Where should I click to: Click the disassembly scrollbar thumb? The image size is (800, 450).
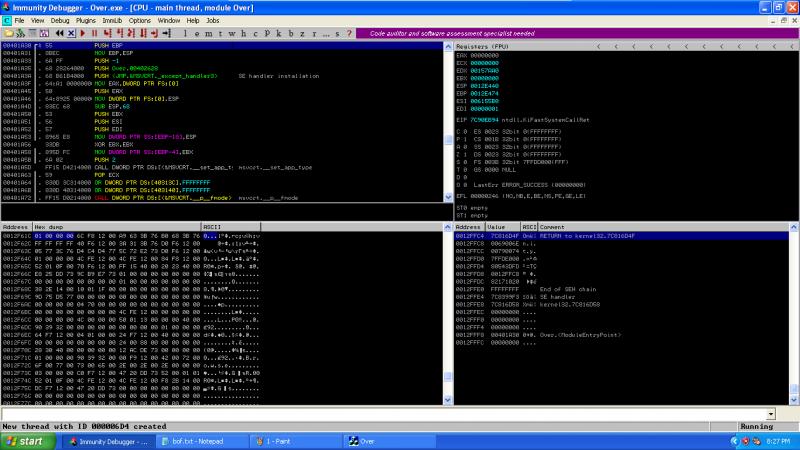(x=448, y=139)
